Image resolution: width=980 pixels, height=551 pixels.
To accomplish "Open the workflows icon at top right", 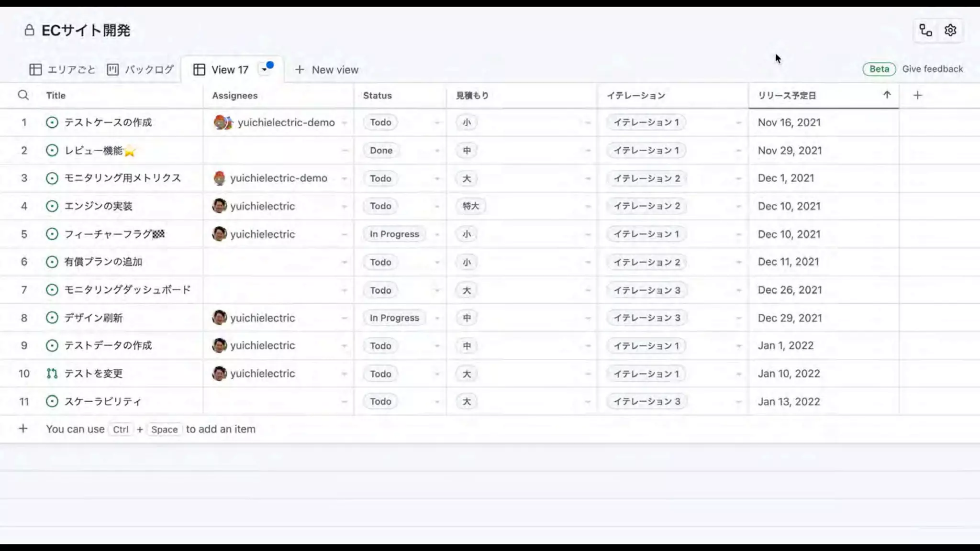I will pyautogui.click(x=925, y=31).
